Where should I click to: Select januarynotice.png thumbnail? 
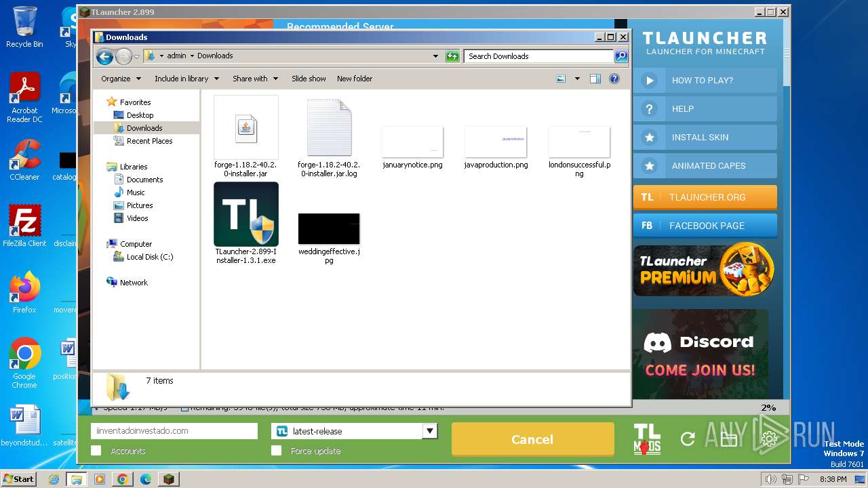point(412,142)
